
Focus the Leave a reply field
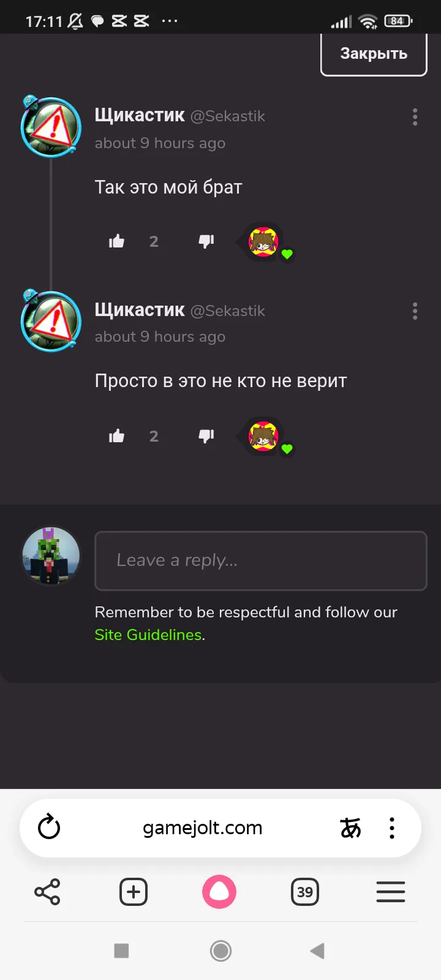261,561
